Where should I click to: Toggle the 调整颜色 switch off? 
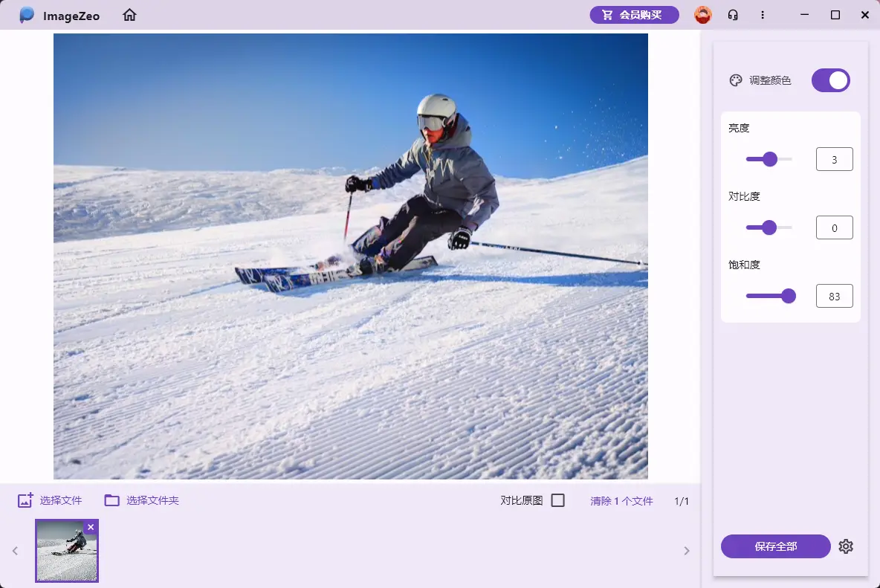pyautogui.click(x=830, y=80)
